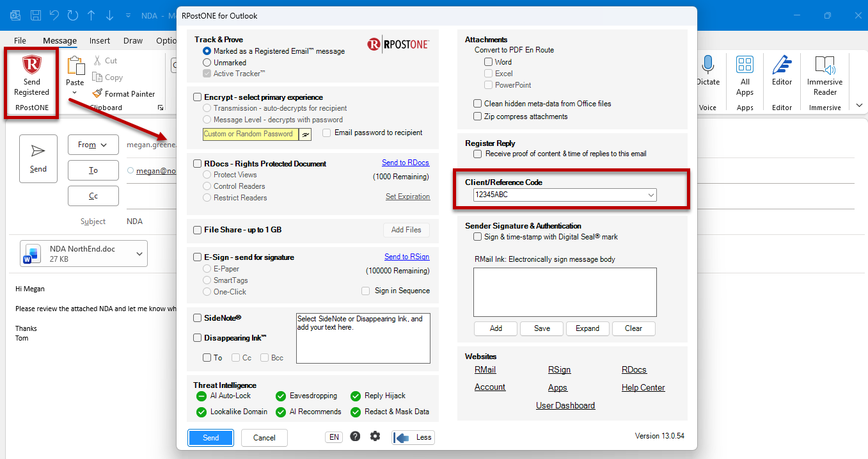Click the blue Send button in the RPostONE dialog
The width and height of the screenshot is (868, 459).
point(210,438)
